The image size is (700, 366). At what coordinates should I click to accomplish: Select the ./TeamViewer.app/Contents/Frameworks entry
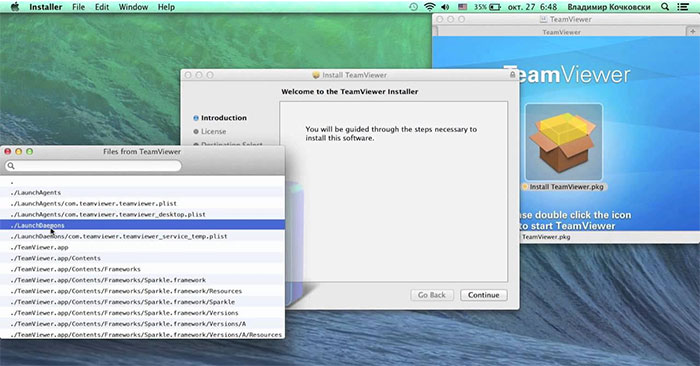point(142,269)
